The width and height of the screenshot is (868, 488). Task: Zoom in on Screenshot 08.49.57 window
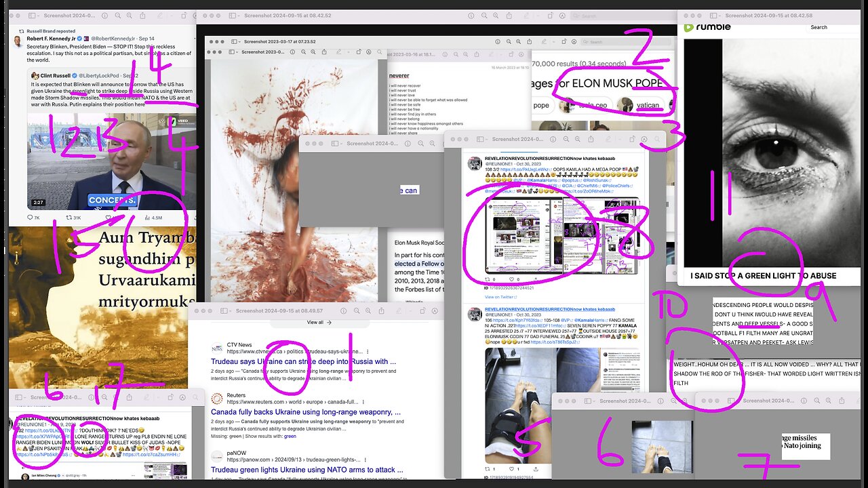(368, 311)
